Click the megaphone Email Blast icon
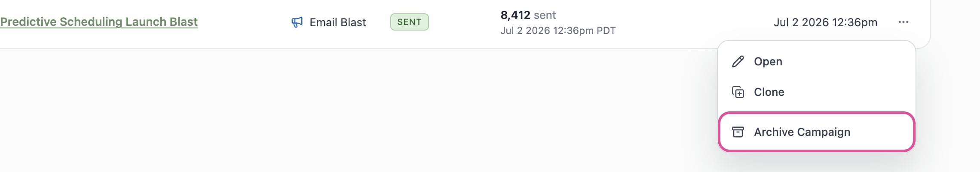This screenshot has width=980, height=172. (297, 22)
